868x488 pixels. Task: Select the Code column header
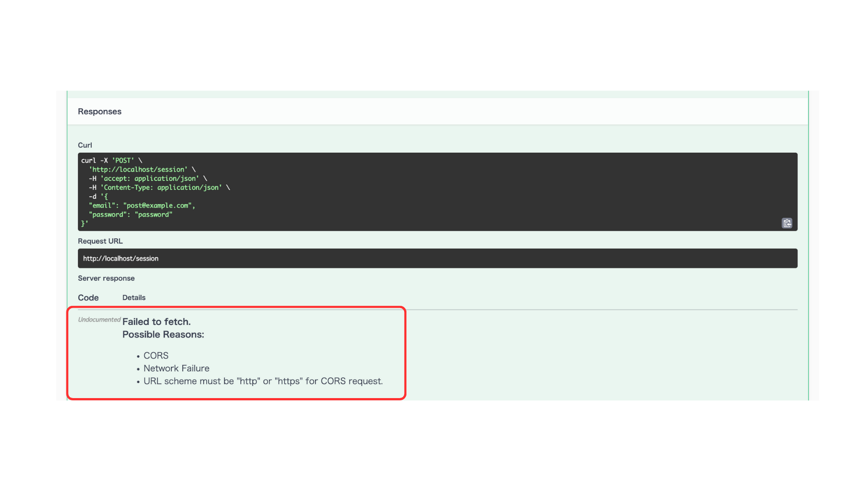tap(88, 297)
